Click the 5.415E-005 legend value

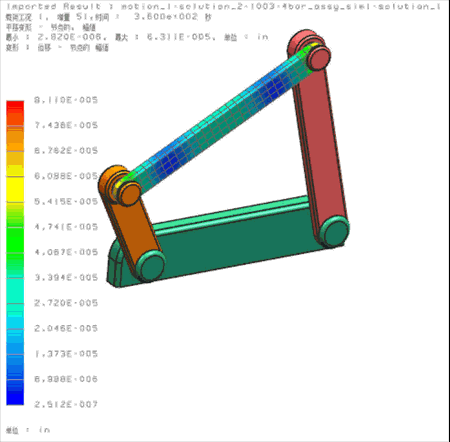point(66,201)
